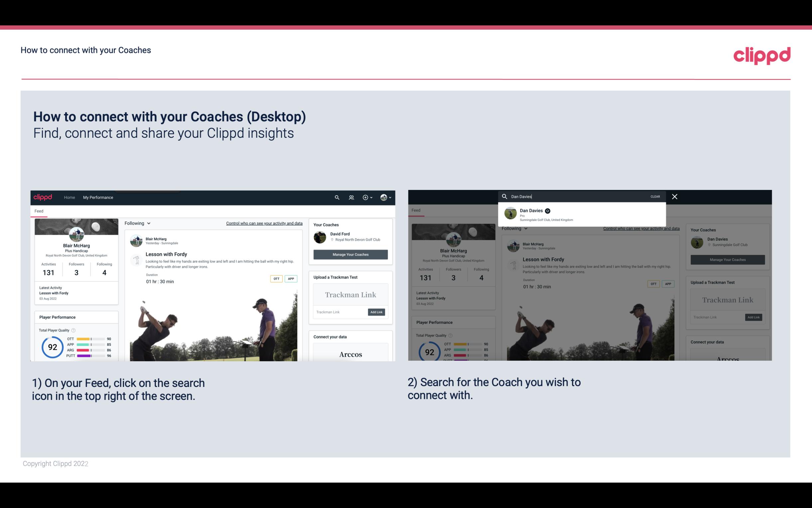The width and height of the screenshot is (812, 508).
Task: Click the Arccos connect data icon
Action: (x=350, y=354)
